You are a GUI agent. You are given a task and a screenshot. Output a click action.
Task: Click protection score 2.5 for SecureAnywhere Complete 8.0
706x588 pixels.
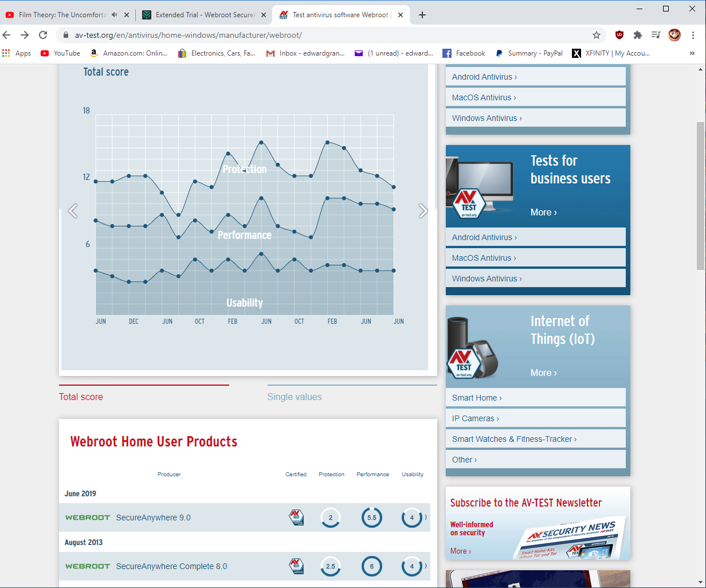[331, 566]
